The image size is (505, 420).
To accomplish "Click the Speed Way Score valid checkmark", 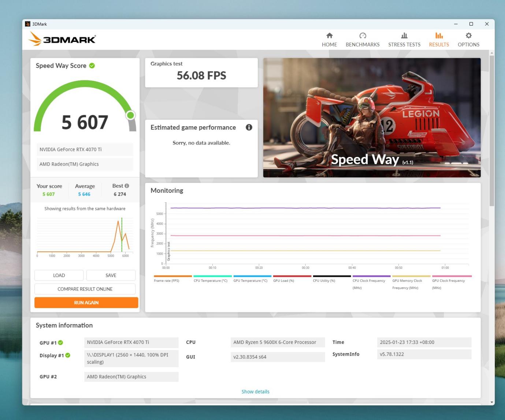I will click(x=92, y=66).
